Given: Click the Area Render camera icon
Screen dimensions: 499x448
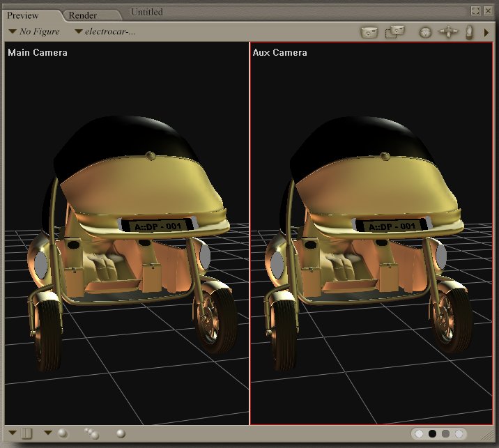Looking at the screenshot, I should coord(394,32).
